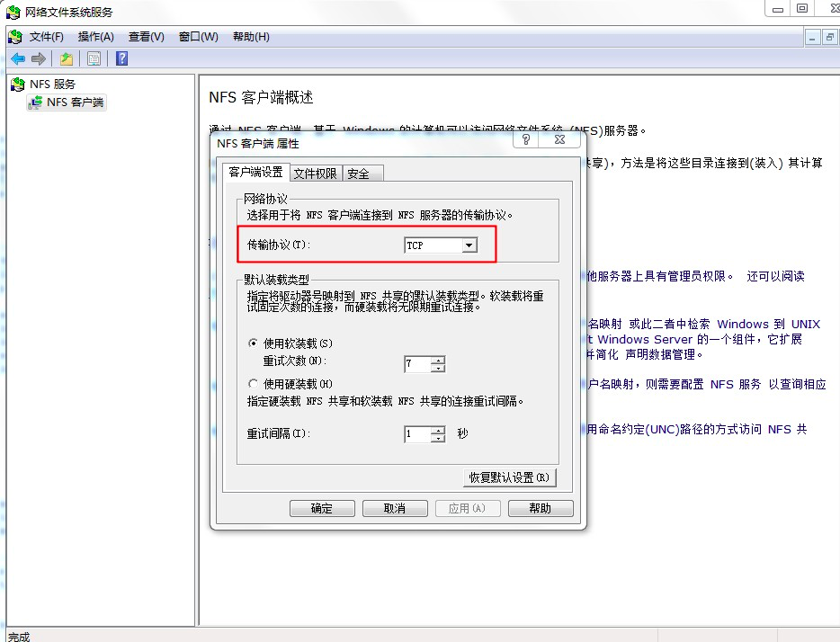
Task: Click the Up one level folder icon
Action: click(x=67, y=59)
